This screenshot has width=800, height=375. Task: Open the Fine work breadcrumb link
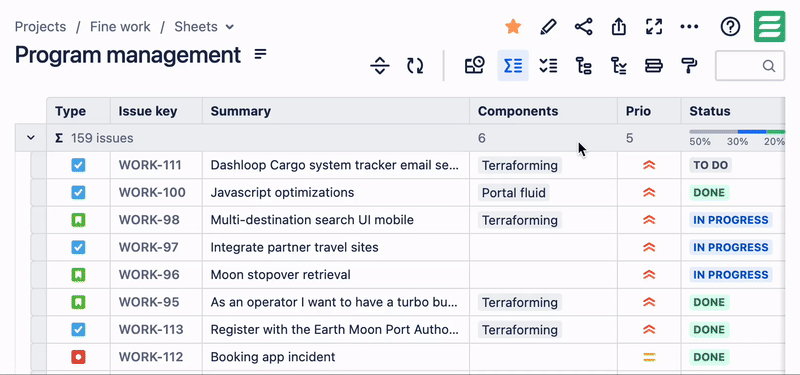[120, 27]
